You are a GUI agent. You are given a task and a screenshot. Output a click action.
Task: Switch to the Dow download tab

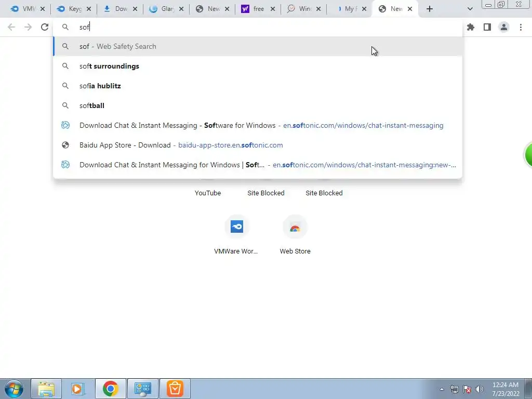tap(116, 9)
